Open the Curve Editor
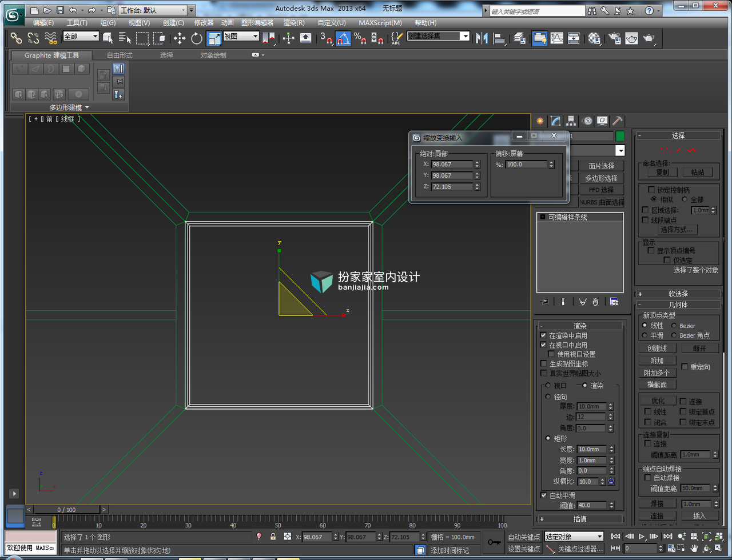 [x=556, y=38]
